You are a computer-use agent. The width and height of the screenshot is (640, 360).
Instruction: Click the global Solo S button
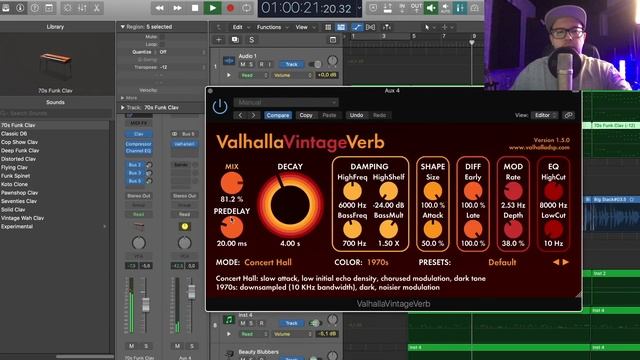251,40
